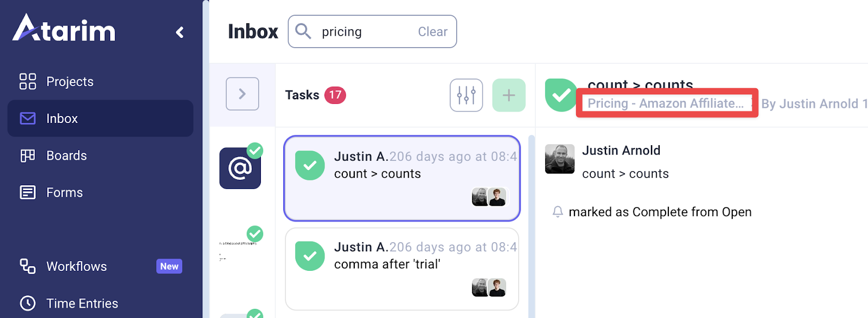The image size is (868, 318).
Task: Expand the panel with the right-arrow button
Action: (242, 94)
